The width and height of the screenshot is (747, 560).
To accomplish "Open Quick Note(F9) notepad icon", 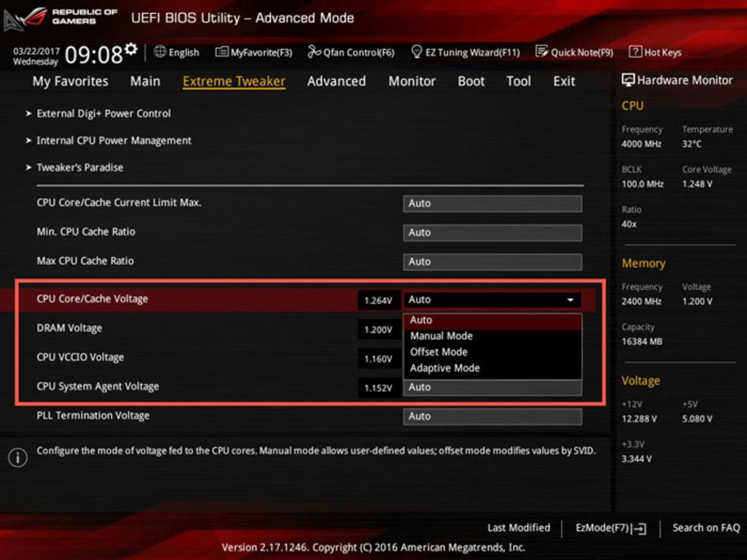I will coord(541,51).
